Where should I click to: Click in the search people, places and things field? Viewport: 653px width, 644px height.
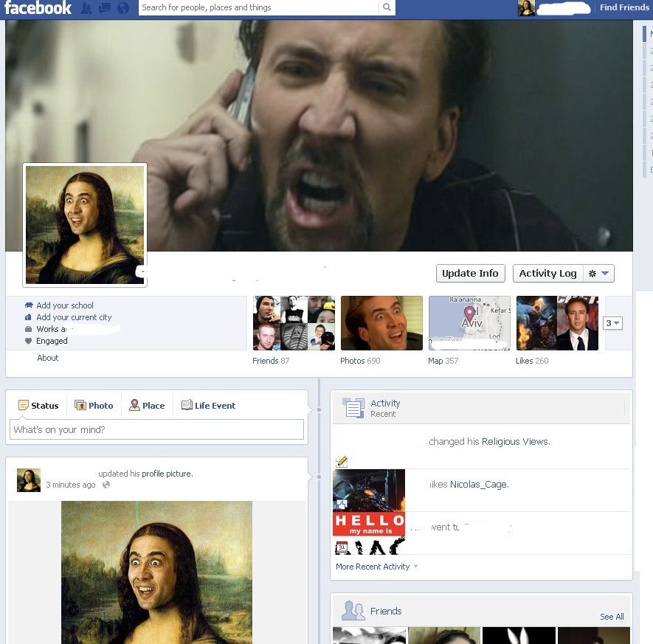click(x=258, y=7)
